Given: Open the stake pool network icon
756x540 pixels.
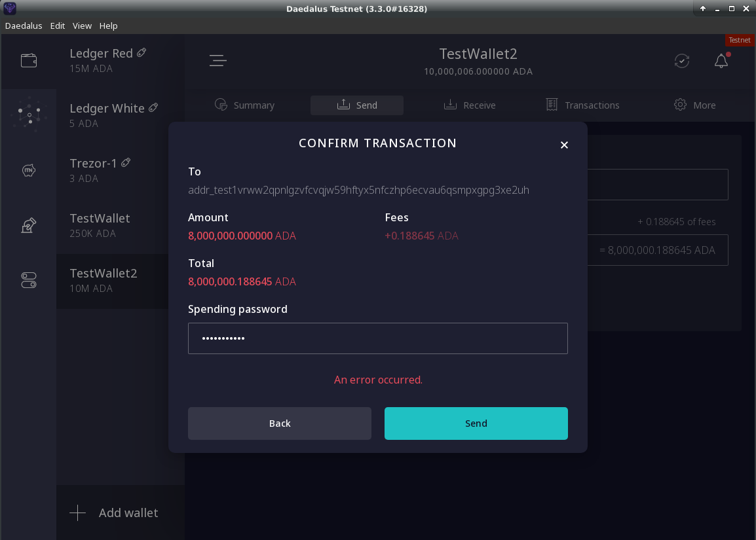Looking at the screenshot, I should [29, 115].
